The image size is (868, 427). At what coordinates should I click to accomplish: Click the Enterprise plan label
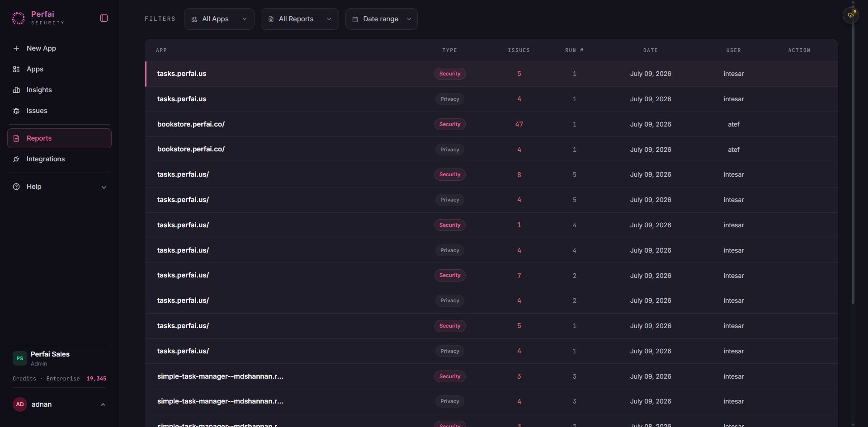point(63,379)
